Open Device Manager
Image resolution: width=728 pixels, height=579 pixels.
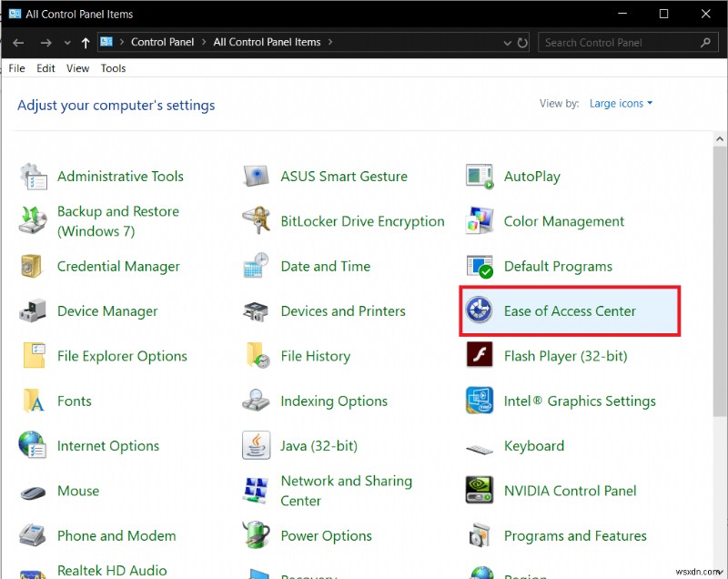pos(106,310)
